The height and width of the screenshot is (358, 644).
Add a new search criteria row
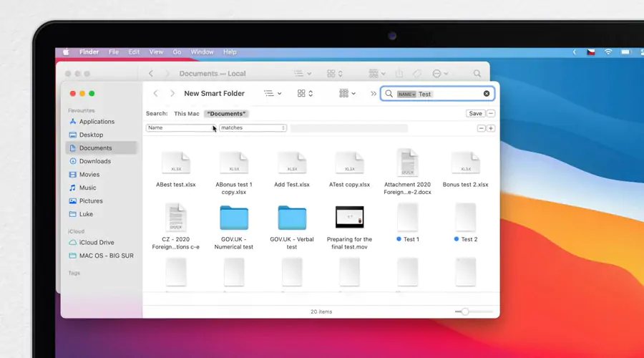pyautogui.click(x=490, y=128)
